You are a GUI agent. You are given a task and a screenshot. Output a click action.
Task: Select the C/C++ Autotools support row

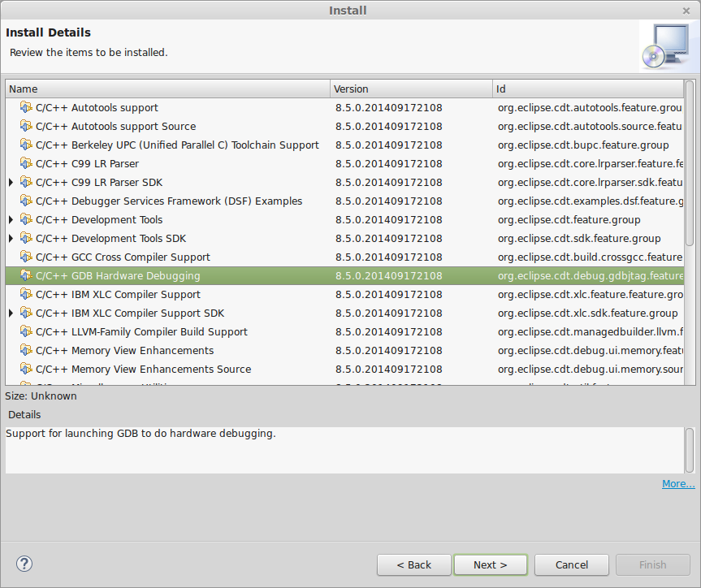pos(344,107)
